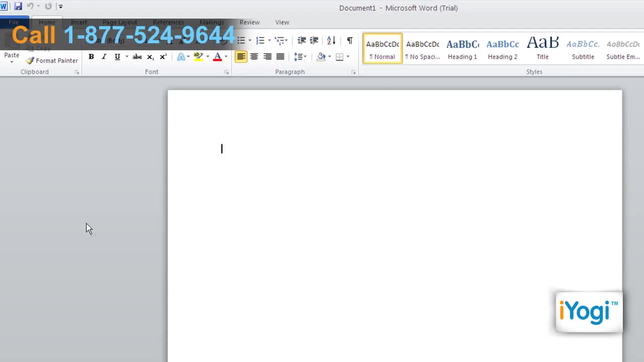Screen dimensions: 644x362
Task: Click the Paste label button
Action: tap(12, 55)
